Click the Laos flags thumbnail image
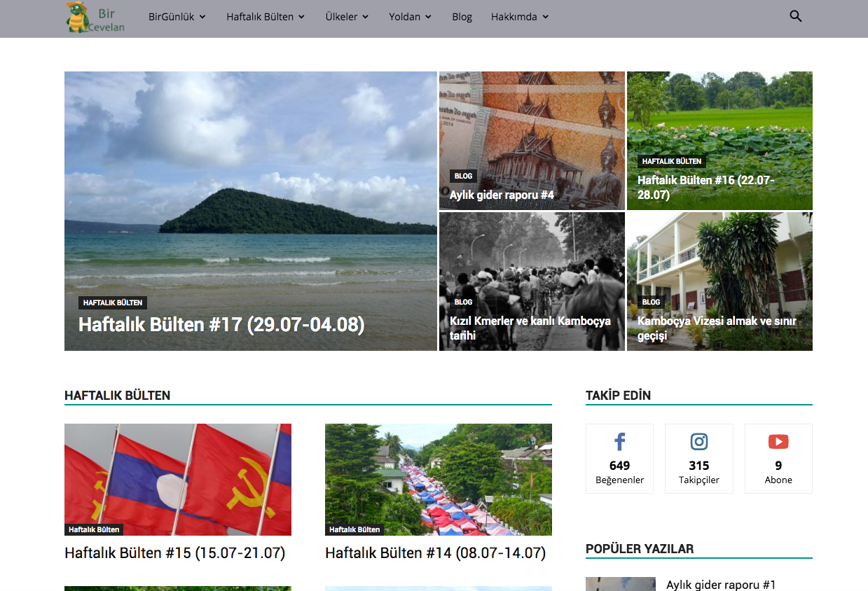868x591 pixels. coord(178,479)
